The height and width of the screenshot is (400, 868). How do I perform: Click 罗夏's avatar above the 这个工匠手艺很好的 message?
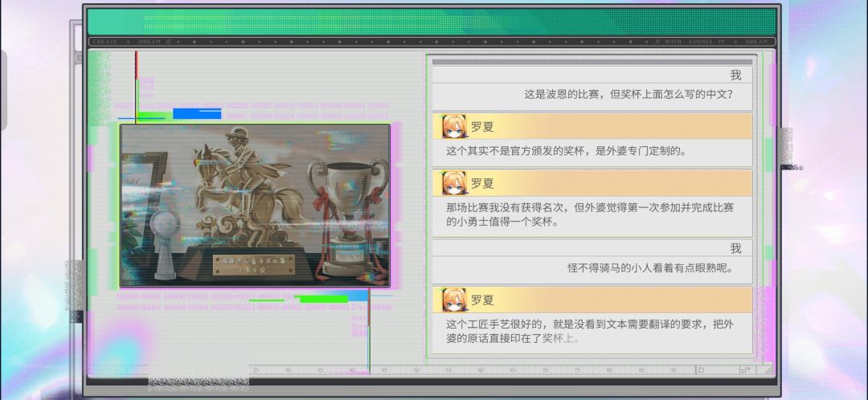pyautogui.click(x=453, y=300)
